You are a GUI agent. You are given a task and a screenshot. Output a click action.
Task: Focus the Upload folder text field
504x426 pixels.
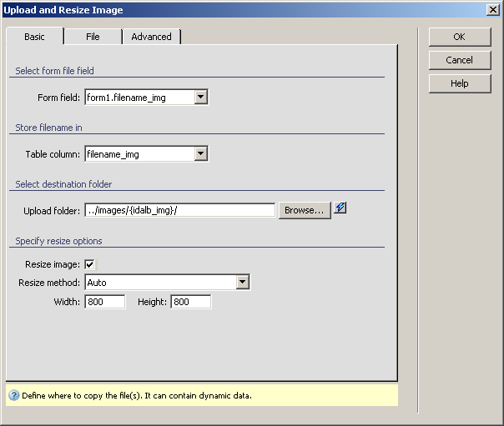[179, 210]
